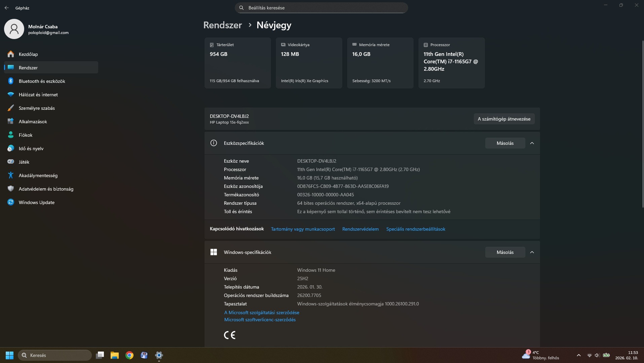This screenshot has width=644, height=363.
Task: Click the 115 GB/954 GB felhasználva text
Action: pyautogui.click(x=234, y=81)
